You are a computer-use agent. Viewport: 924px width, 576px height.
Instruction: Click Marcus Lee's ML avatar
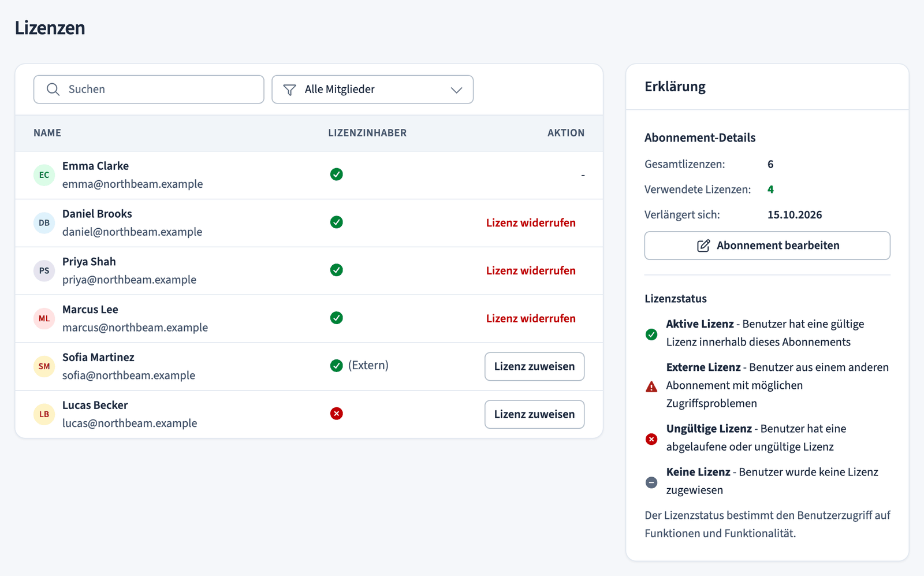tap(44, 319)
